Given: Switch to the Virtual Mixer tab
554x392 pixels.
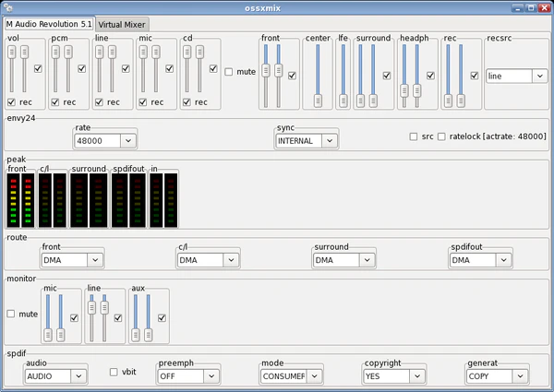Looking at the screenshot, I should 122,24.
